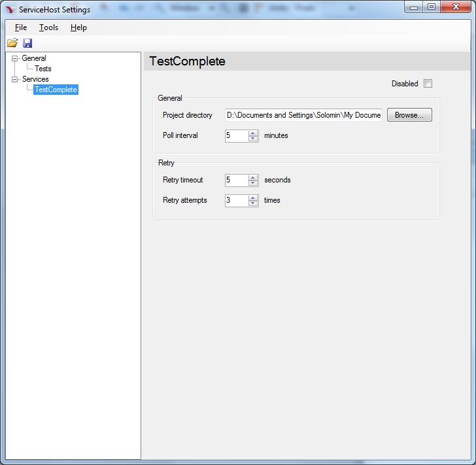
Task: Open the configuration file using the folder icon
Action: pyautogui.click(x=12, y=43)
